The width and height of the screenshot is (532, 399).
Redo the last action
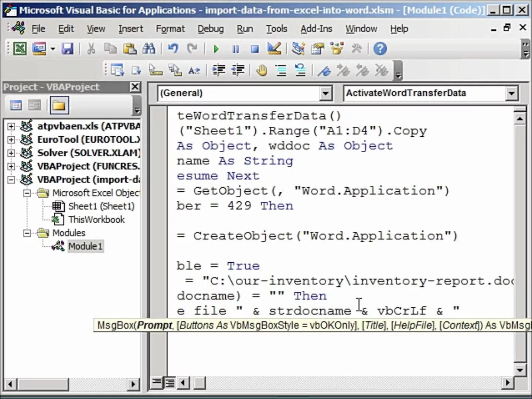click(192, 48)
